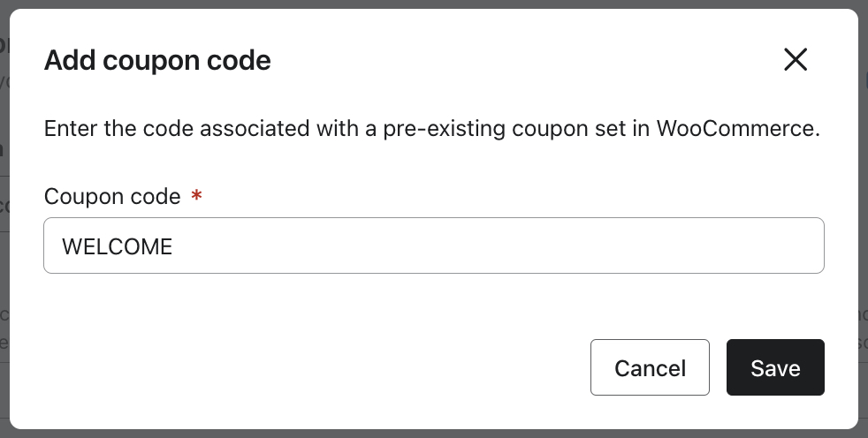868x438 pixels.
Task: Select the outlined Cancel button
Action: [x=650, y=367]
